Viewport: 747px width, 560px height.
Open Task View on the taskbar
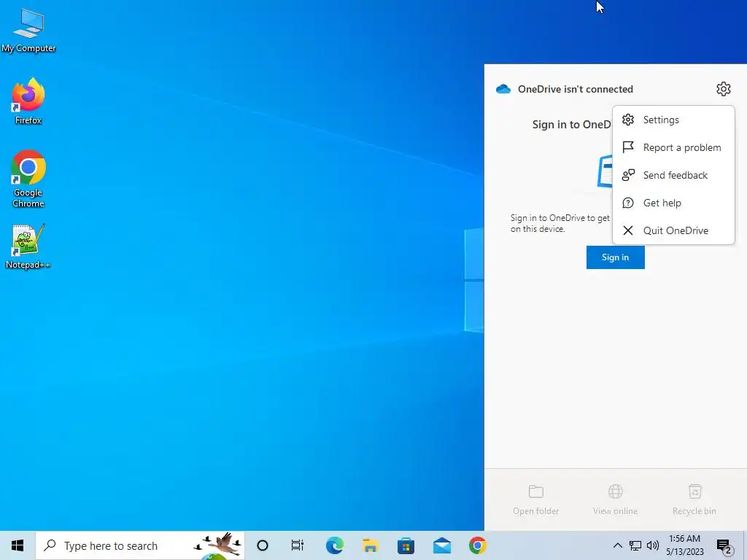coord(298,545)
